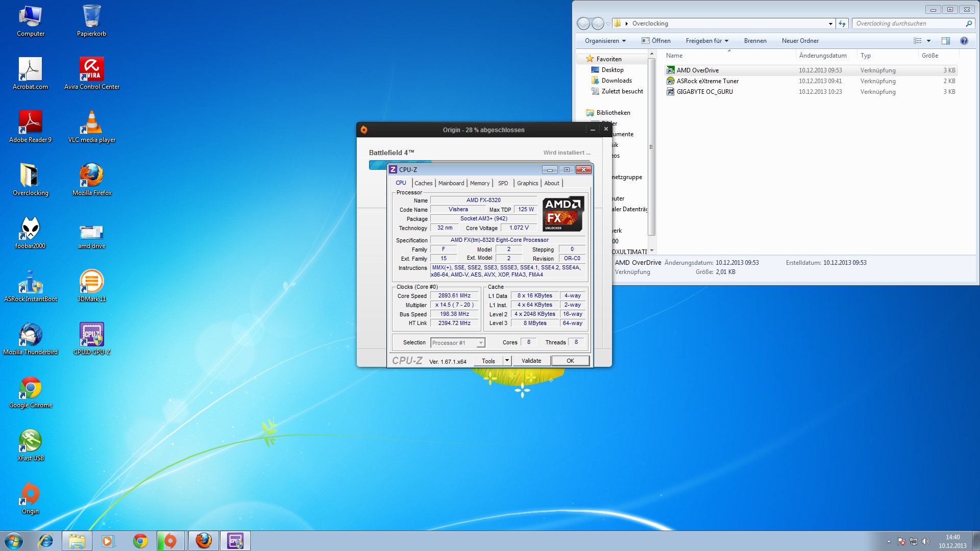Click the Validate button in CPU-Z
This screenshot has width=980, height=551.
coord(531,361)
